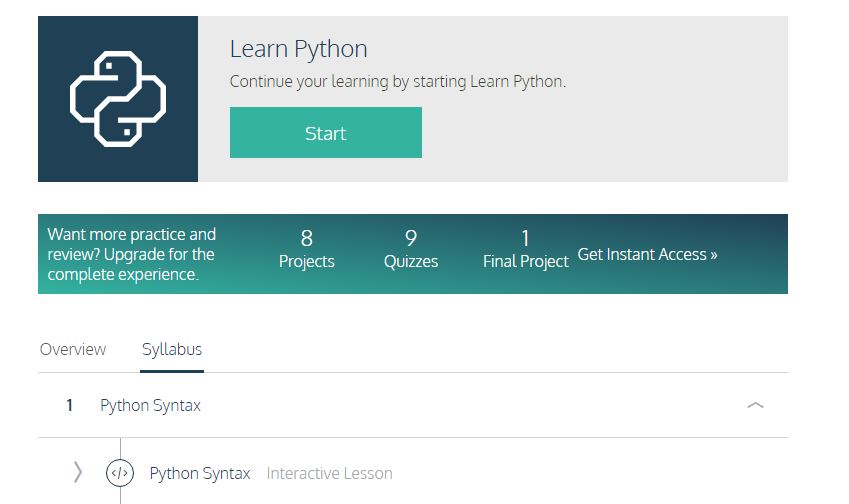
Task: Open the Get Instant Access link
Action: point(647,254)
